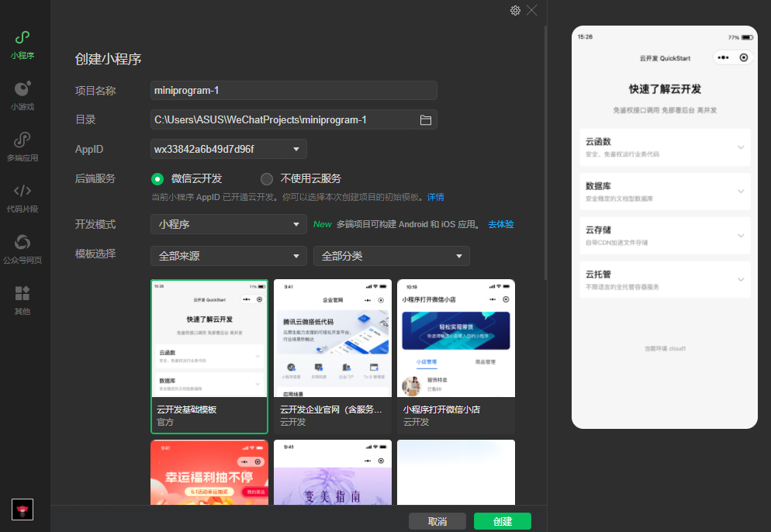Click the 当前环境 cloud1 text in preview

point(665,349)
